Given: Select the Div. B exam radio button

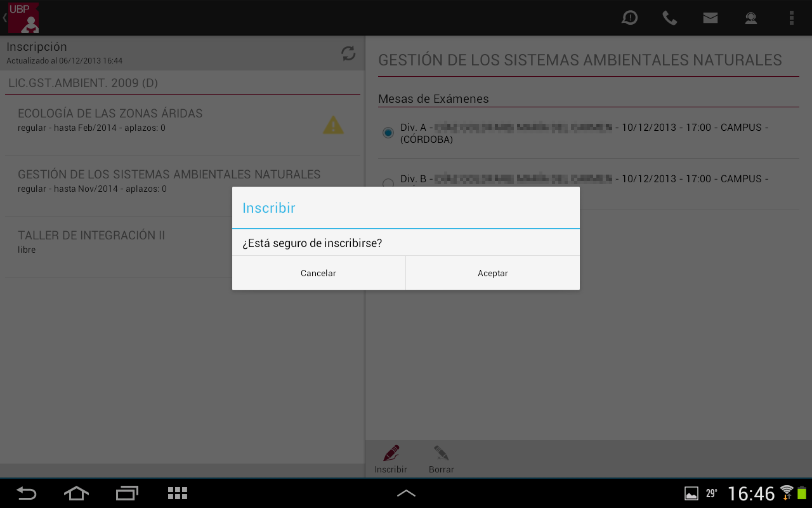Looking at the screenshot, I should pyautogui.click(x=388, y=183).
